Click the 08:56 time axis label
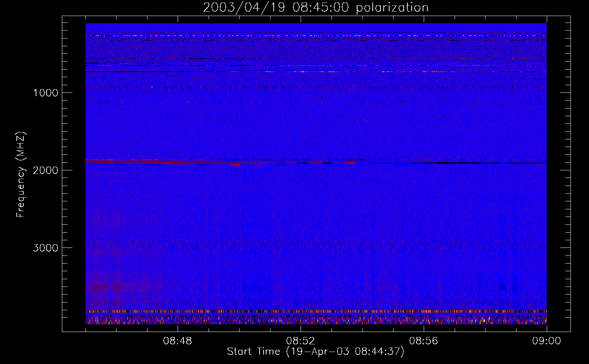589x364 pixels. tap(423, 341)
